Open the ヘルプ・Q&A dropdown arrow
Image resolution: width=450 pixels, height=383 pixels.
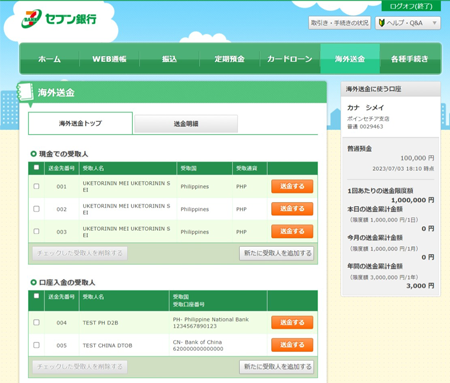pos(434,23)
